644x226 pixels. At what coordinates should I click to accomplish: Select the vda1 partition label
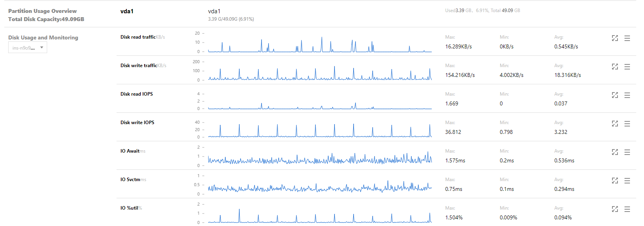127,11
